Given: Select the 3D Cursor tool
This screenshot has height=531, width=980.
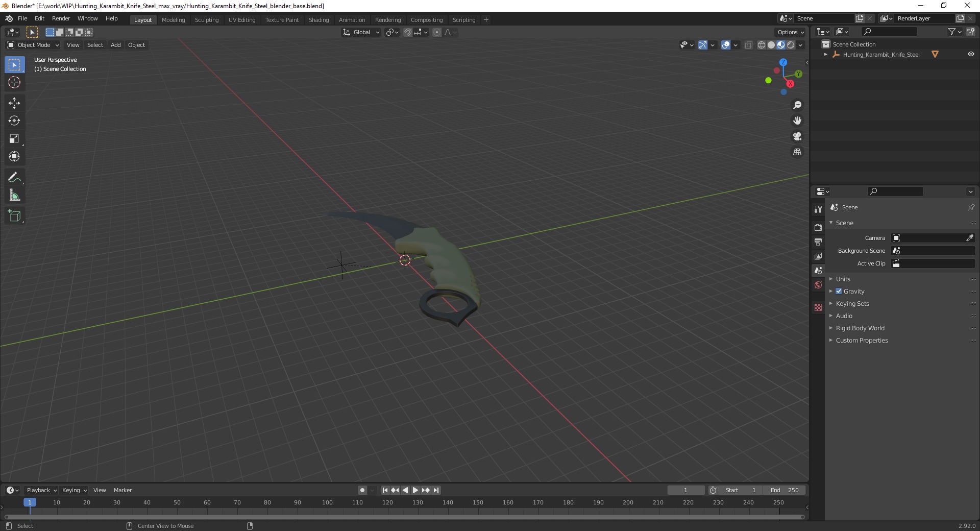Looking at the screenshot, I should click(x=14, y=82).
